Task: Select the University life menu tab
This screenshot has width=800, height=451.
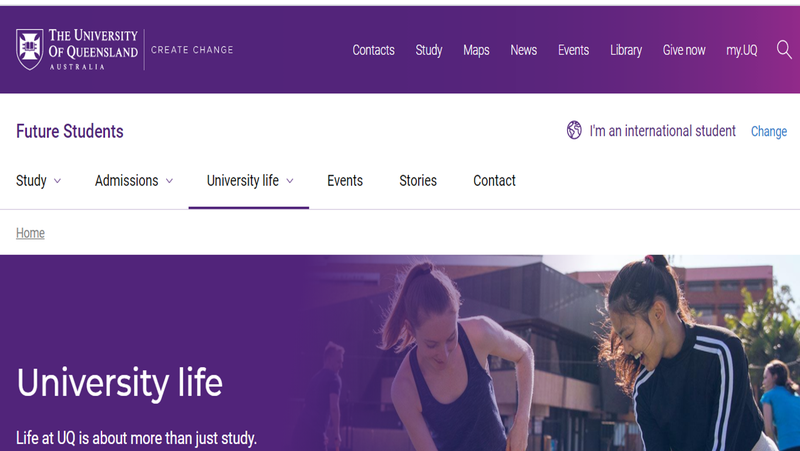Action: tap(243, 181)
